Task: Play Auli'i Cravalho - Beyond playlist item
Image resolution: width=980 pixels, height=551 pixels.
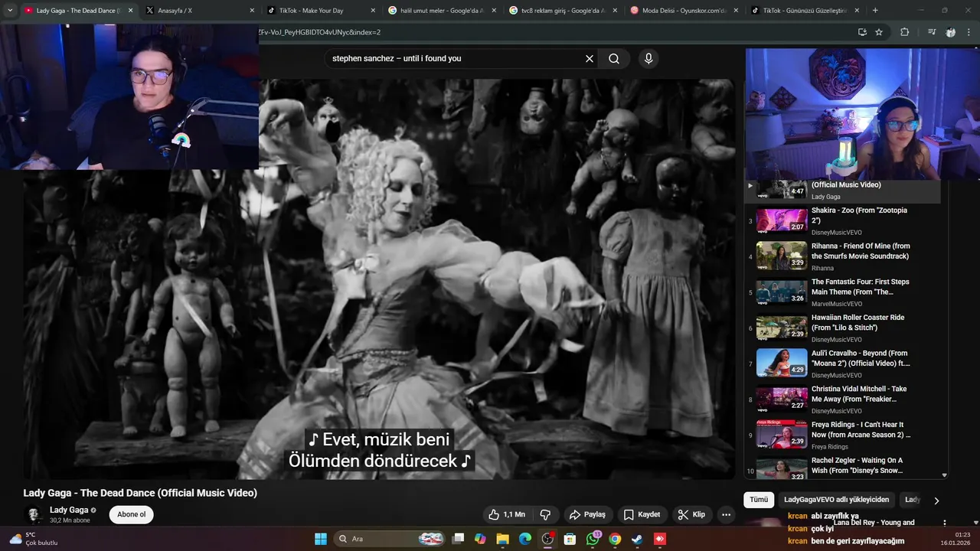Action: (842, 364)
